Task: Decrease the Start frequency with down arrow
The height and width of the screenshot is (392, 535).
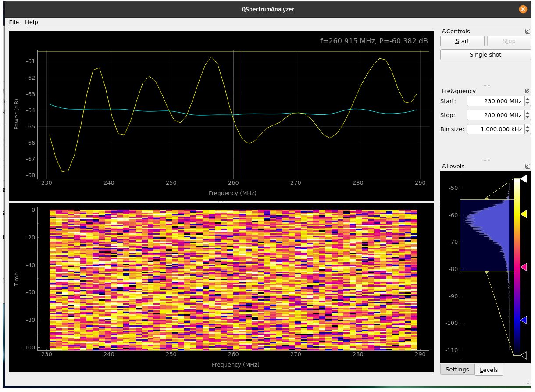Action: click(x=528, y=103)
